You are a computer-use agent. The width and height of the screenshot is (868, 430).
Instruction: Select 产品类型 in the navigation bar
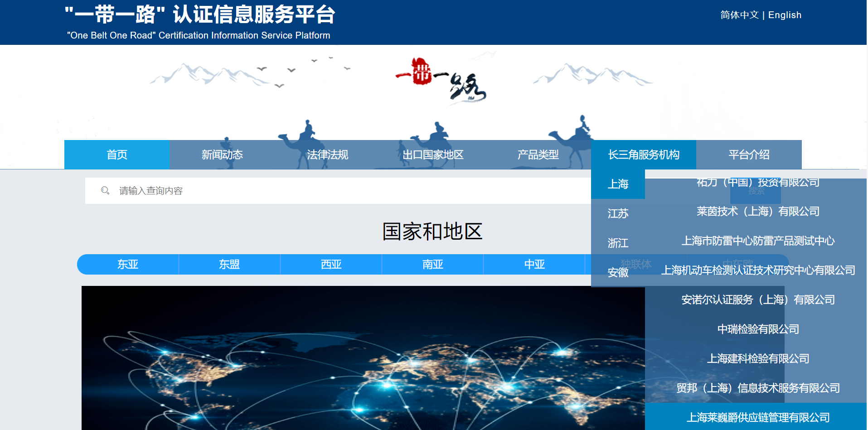[538, 155]
